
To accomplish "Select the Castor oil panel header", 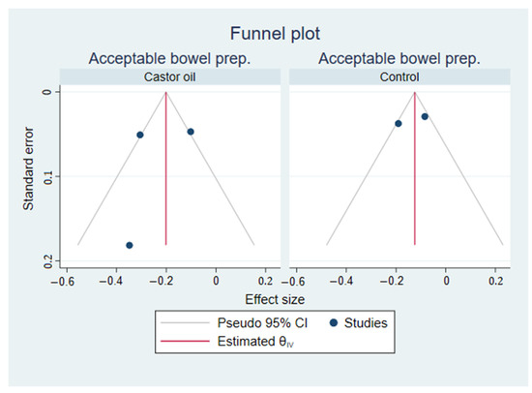I will 170,76.
